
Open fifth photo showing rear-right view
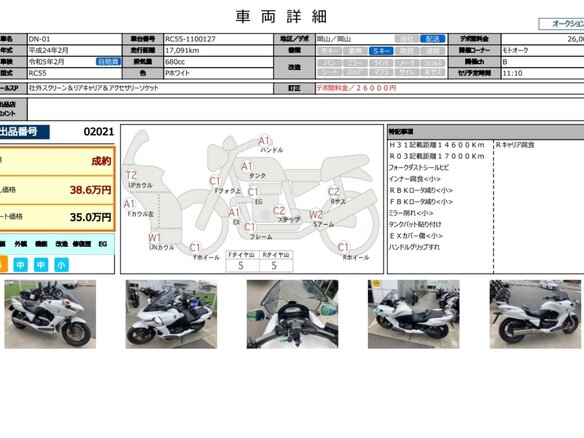tap(535, 314)
